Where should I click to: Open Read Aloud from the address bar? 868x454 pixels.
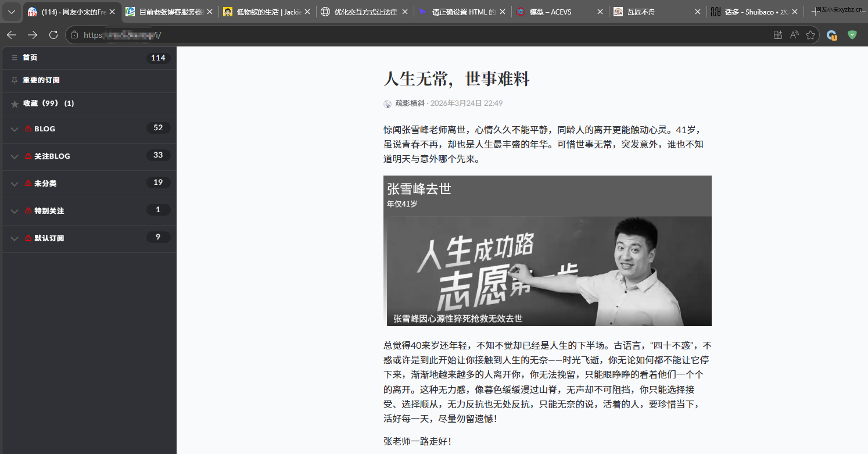pyautogui.click(x=794, y=35)
